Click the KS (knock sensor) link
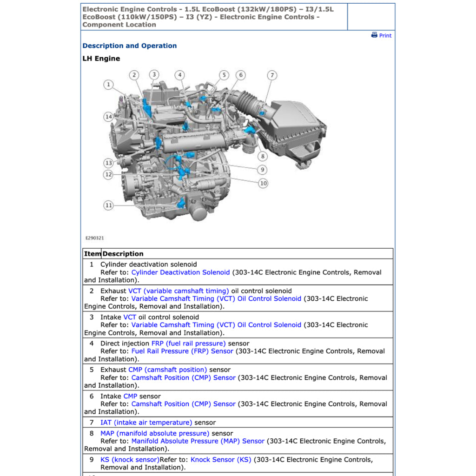Image resolution: width=476 pixels, height=476 pixels. [x=130, y=460]
